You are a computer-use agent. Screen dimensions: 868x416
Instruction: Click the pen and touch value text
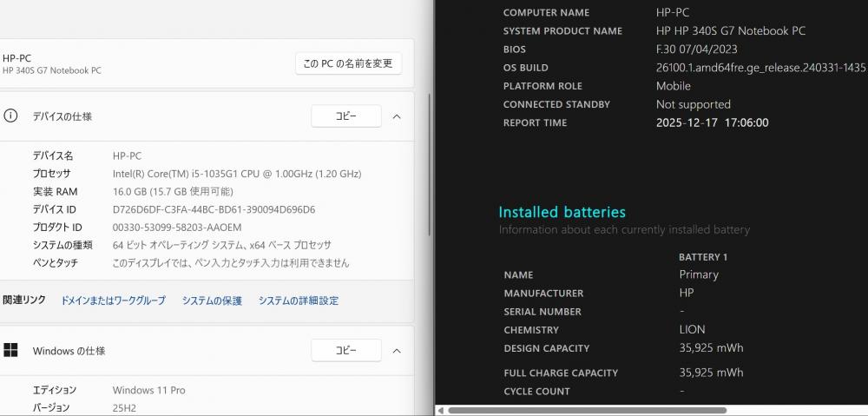231,262
